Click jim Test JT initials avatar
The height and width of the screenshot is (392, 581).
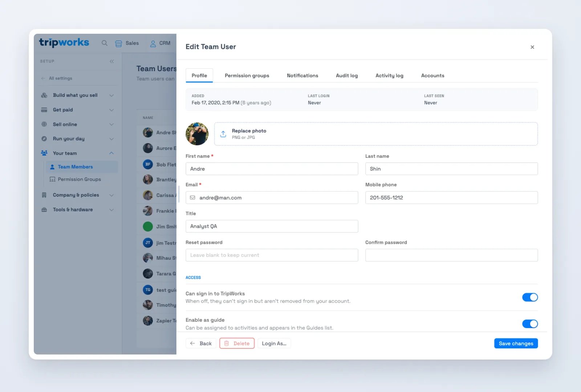coord(148,243)
